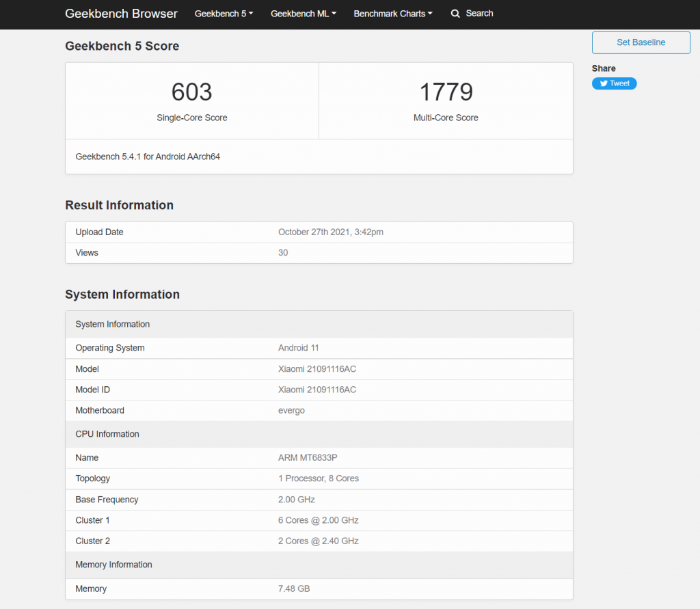
Task: Select the Geekbench 5.4.1 version text
Action: coord(148,157)
